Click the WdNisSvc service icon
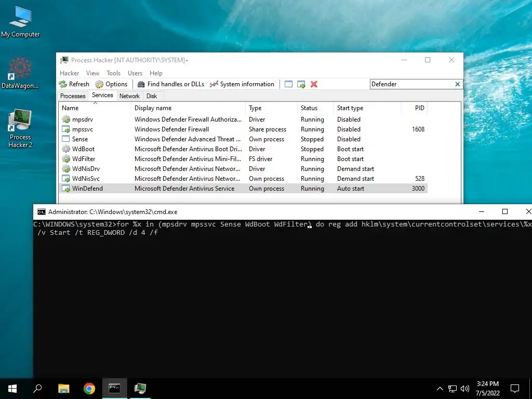 click(66, 179)
